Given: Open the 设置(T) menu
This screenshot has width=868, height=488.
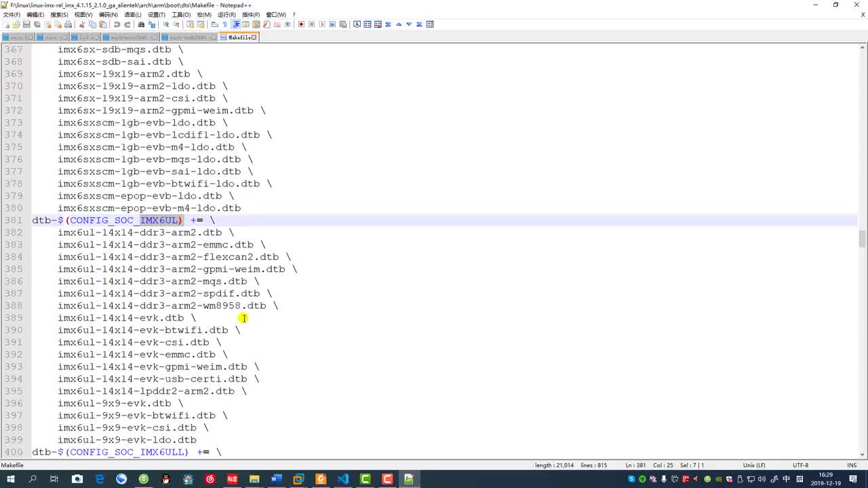Looking at the screenshot, I should [157, 14].
